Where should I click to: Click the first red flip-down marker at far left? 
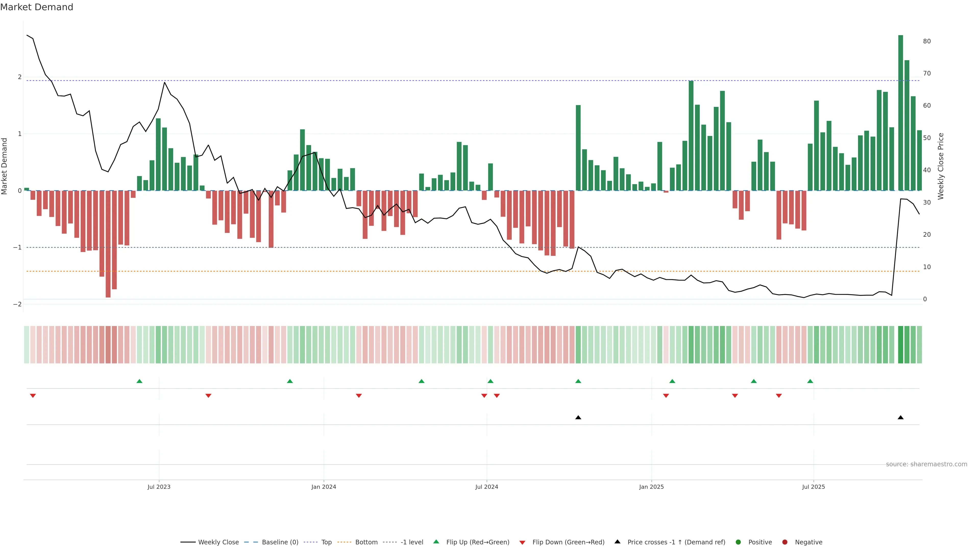pos(33,396)
